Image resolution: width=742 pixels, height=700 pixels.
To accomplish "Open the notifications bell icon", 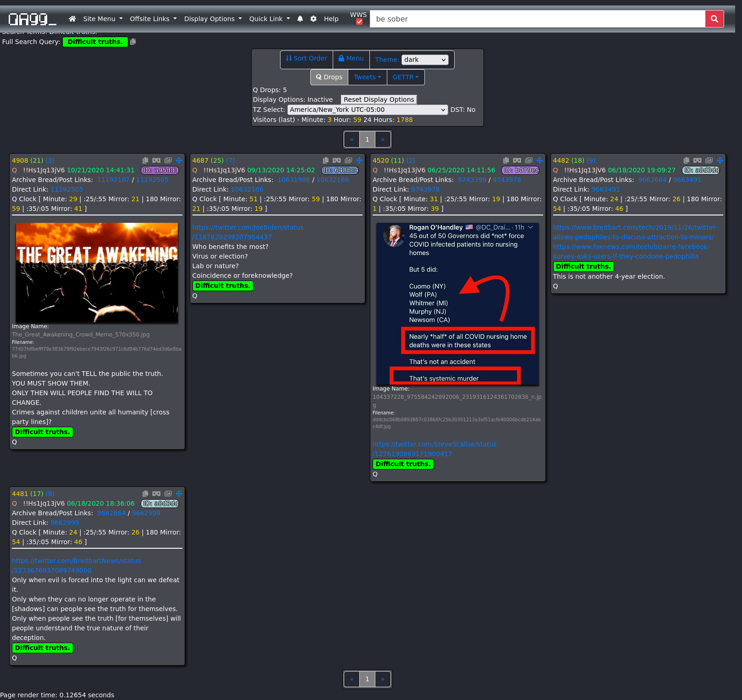I will click(300, 19).
